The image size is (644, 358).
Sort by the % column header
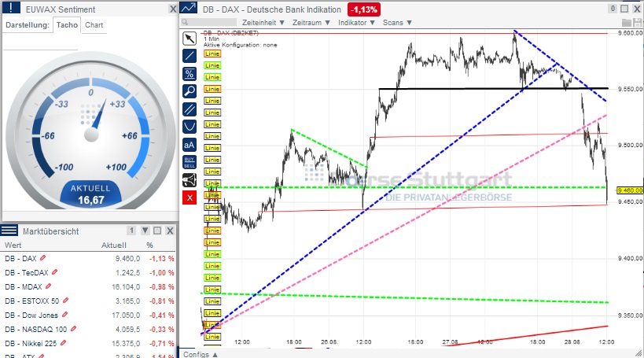tap(149, 245)
